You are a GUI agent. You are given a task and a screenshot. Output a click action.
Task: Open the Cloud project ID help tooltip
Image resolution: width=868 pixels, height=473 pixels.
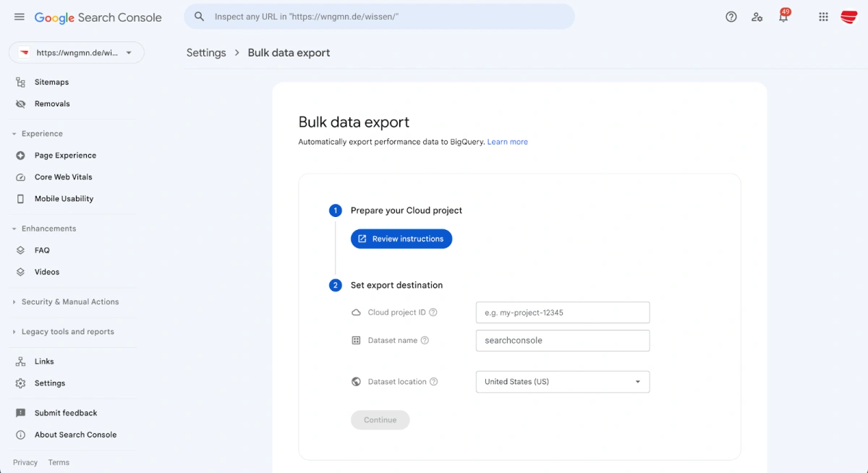click(433, 312)
